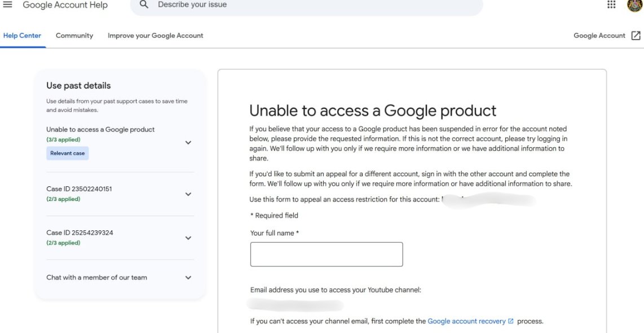Viewport: 644px width, 333px height.
Task: Click external icon beside Google account recovery
Action: [x=510, y=321]
